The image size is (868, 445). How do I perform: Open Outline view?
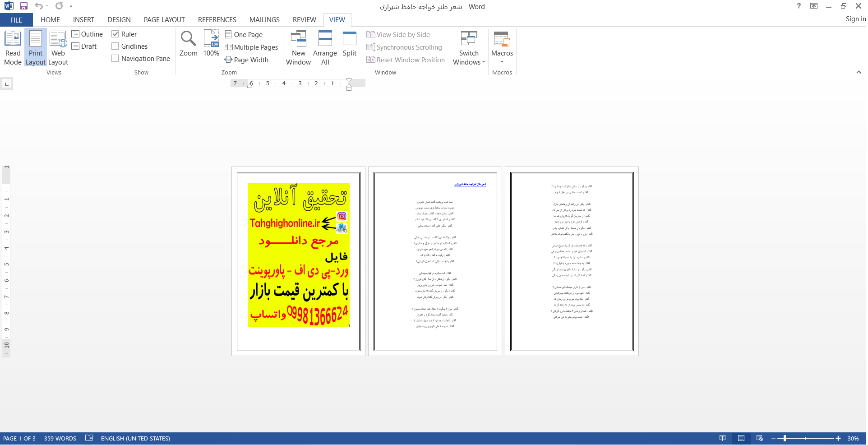pos(87,34)
